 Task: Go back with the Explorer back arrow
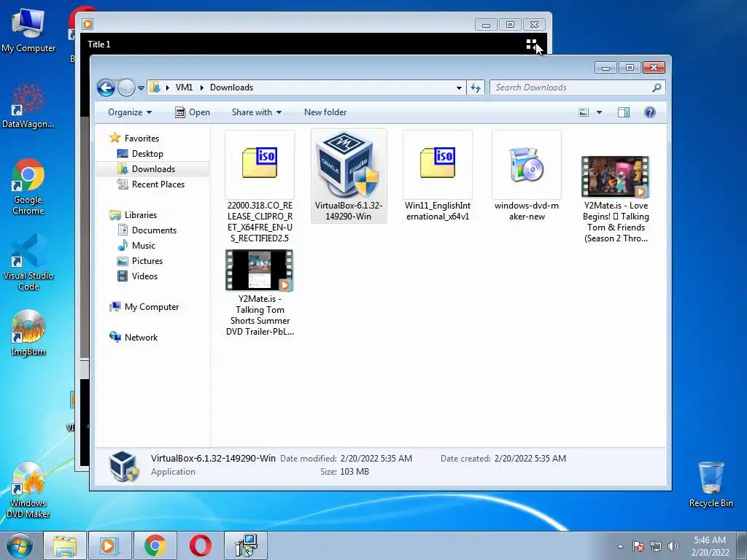point(106,87)
